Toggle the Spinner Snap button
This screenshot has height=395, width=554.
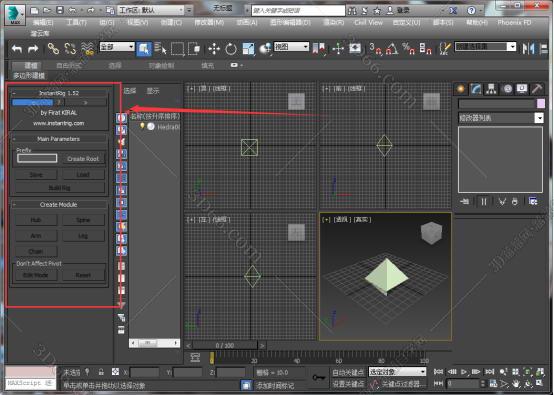425,48
